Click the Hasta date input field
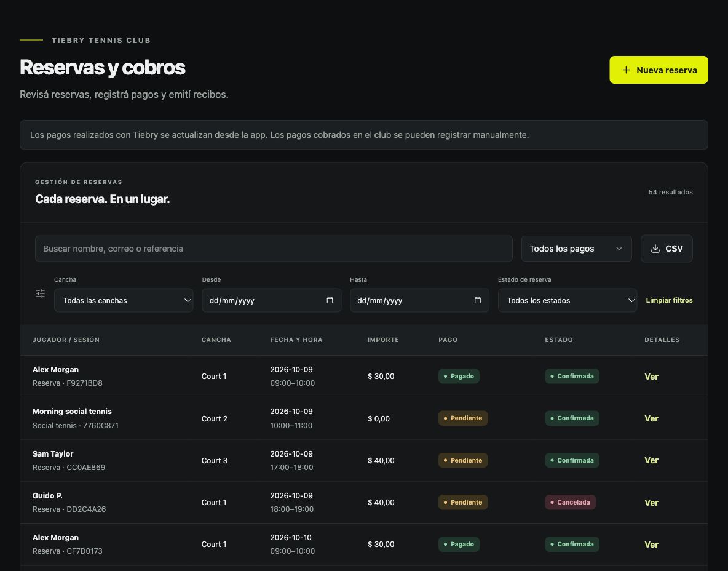Viewport: 728px width, 571px height. click(x=419, y=300)
